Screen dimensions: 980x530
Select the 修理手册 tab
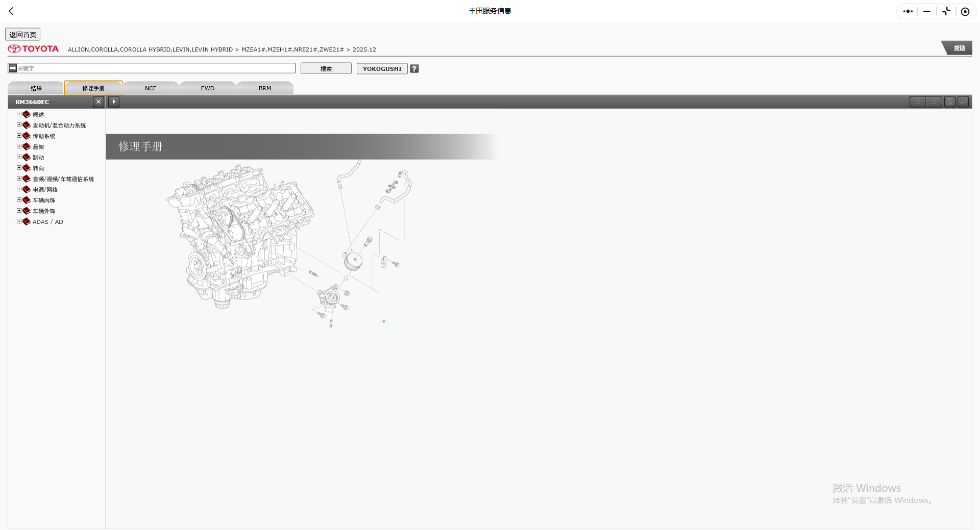[93, 88]
